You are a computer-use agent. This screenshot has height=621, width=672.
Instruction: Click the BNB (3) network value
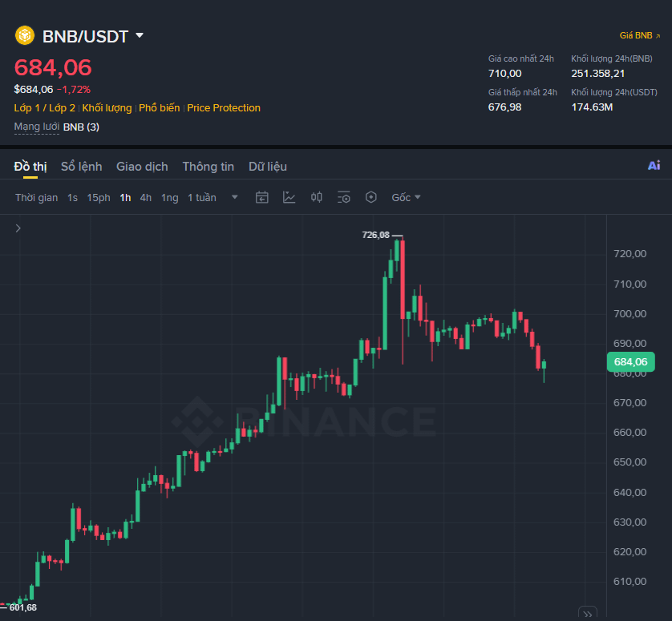tap(82, 127)
